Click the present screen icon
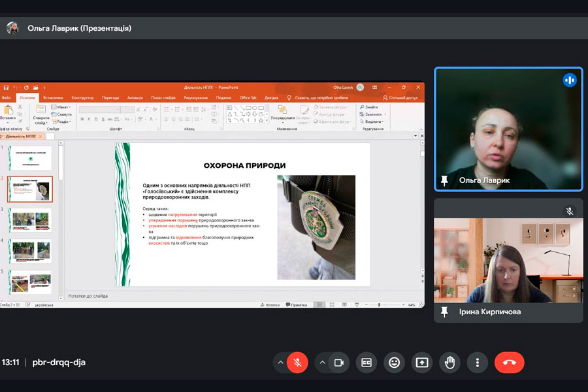Viewport: 588px width, 392px height. [422, 363]
